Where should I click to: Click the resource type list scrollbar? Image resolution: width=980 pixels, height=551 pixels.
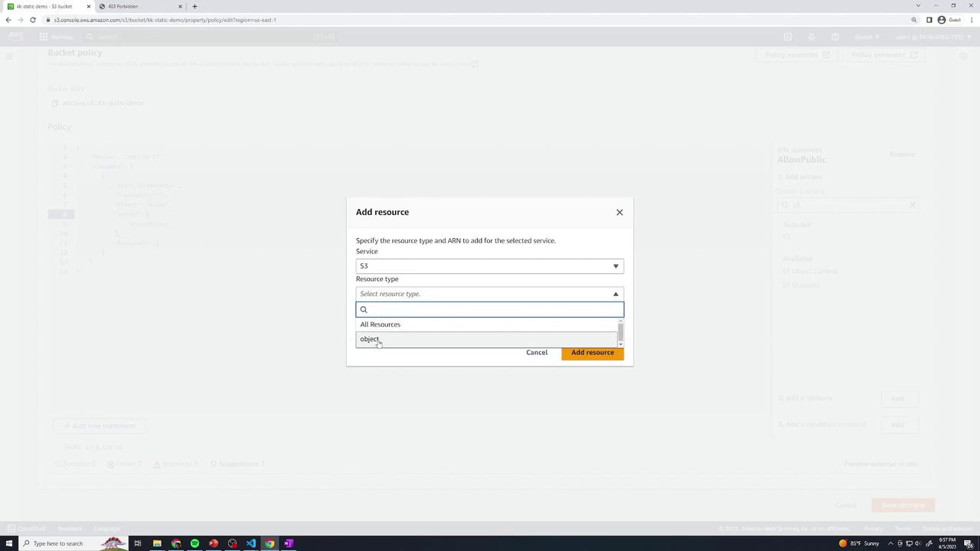tap(620, 333)
